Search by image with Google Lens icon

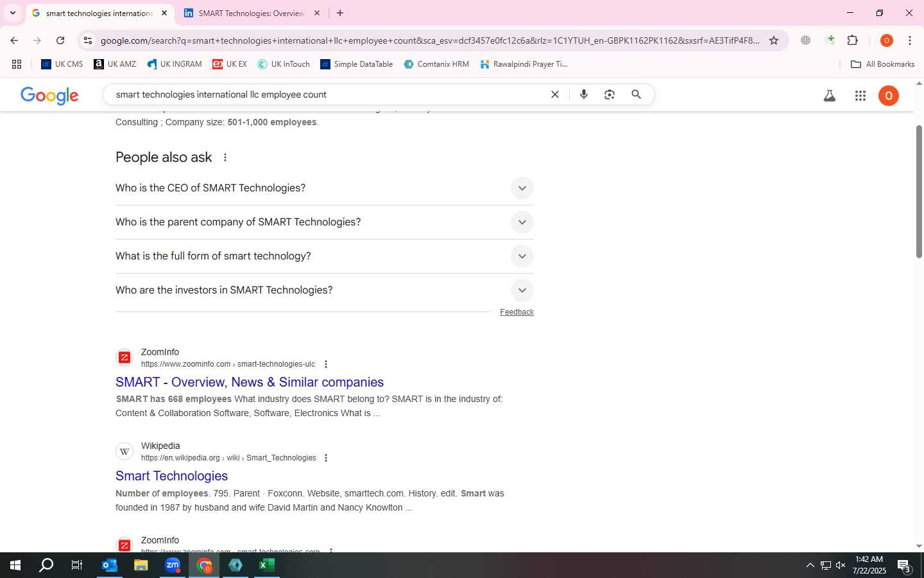tap(610, 94)
